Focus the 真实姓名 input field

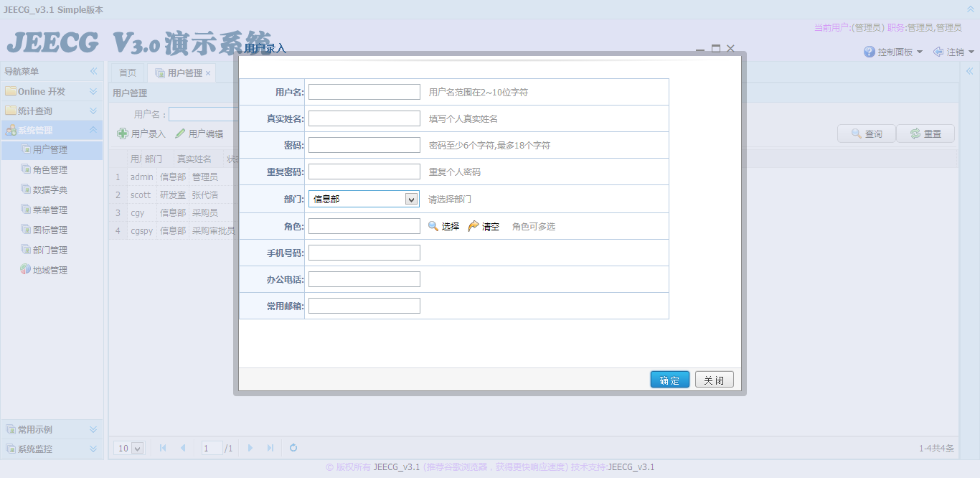point(364,118)
